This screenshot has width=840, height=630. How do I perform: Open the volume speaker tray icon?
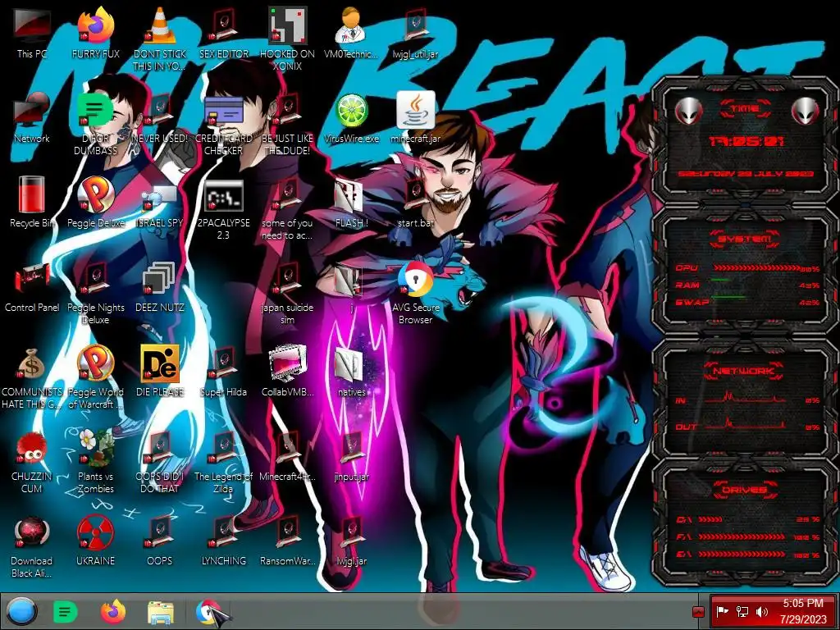(762, 611)
